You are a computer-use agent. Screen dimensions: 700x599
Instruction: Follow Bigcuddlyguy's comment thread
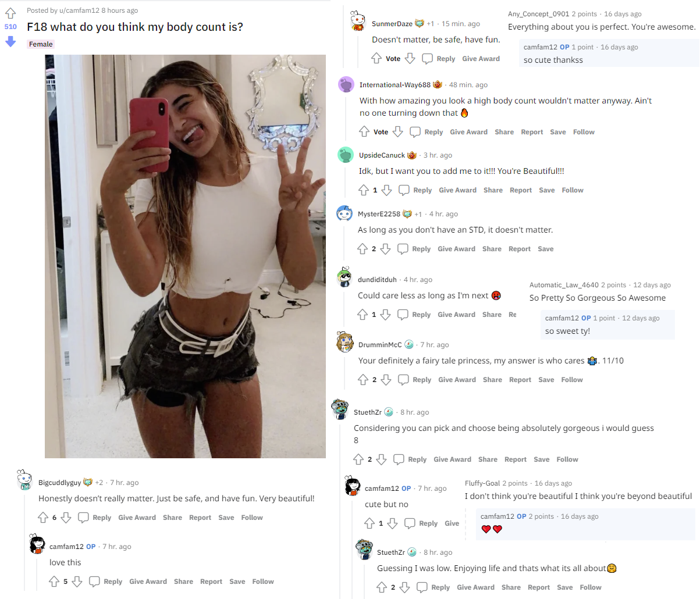[x=252, y=518]
